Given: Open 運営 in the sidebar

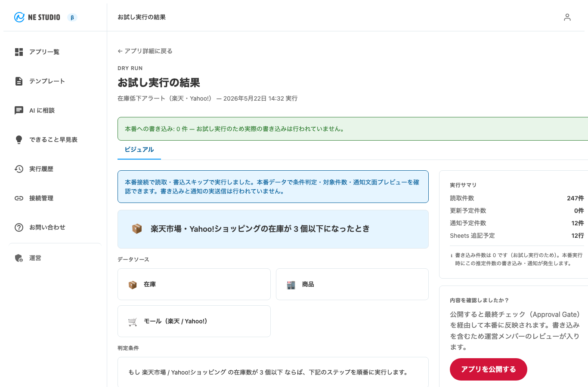Looking at the screenshot, I should point(55,258).
